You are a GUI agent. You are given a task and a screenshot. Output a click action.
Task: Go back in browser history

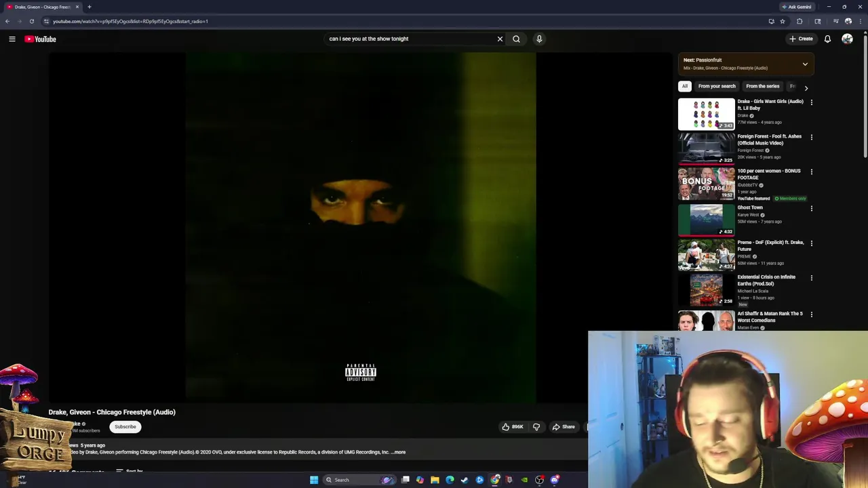pyautogui.click(x=7, y=21)
